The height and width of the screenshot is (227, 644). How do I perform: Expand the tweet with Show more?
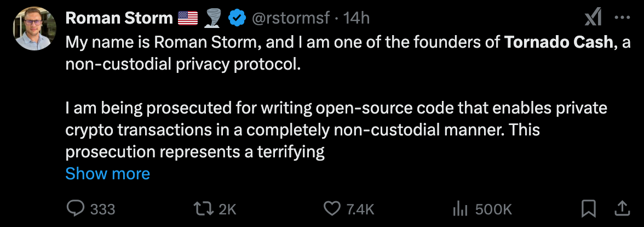point(107,174)
